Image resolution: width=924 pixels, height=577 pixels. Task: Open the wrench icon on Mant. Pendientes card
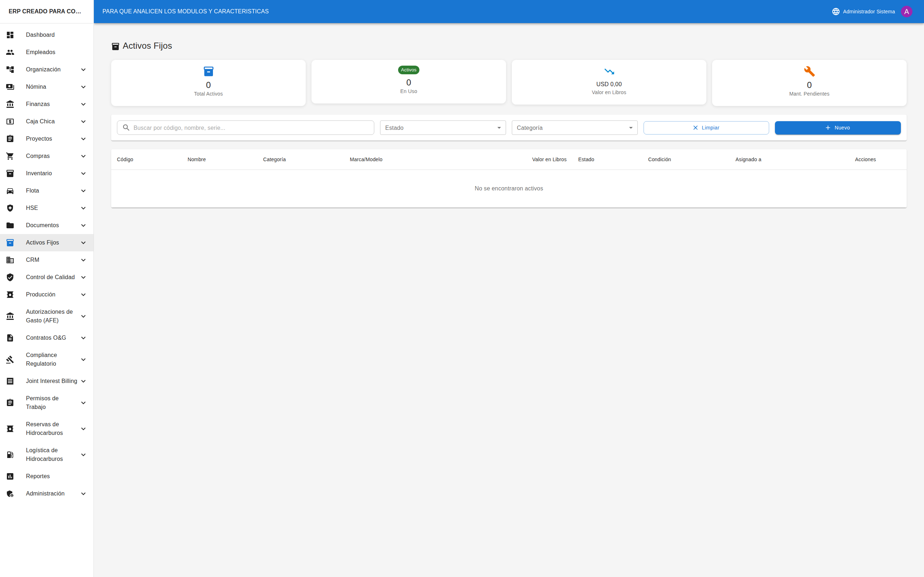click(x=809, y=71)
